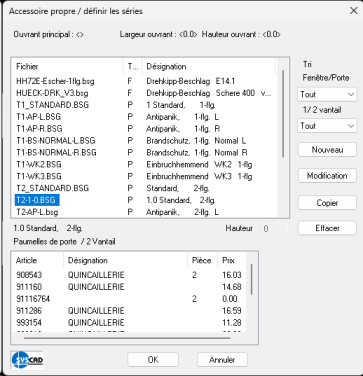The height and width of the screenshot is (376, 363).
Task: Click the Article column header
Action: (x=37, y=260)
